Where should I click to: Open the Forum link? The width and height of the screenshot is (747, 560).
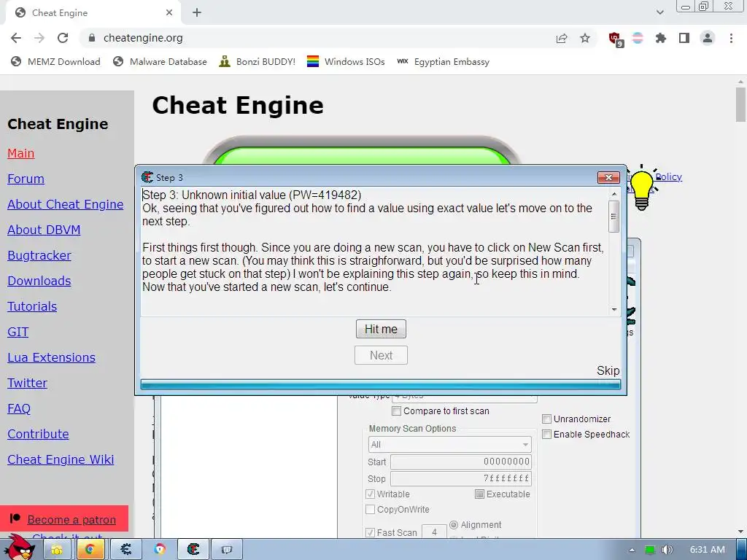pos(26,179)
